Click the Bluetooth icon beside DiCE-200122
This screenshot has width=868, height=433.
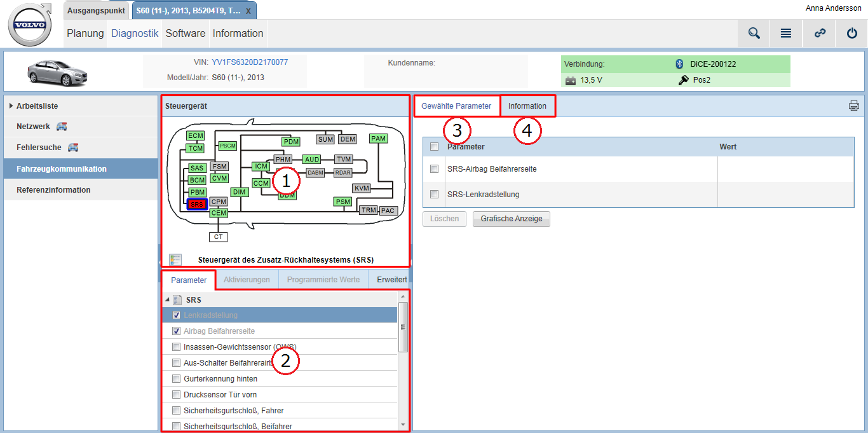tap(679, 64)
